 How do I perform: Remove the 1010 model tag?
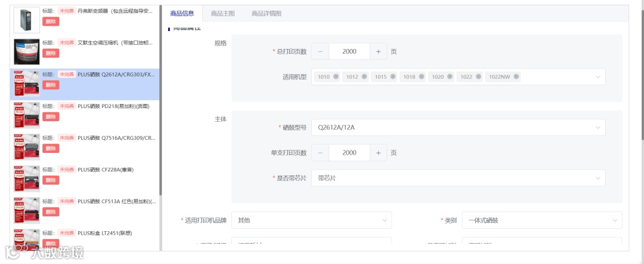tap(336, 77)
